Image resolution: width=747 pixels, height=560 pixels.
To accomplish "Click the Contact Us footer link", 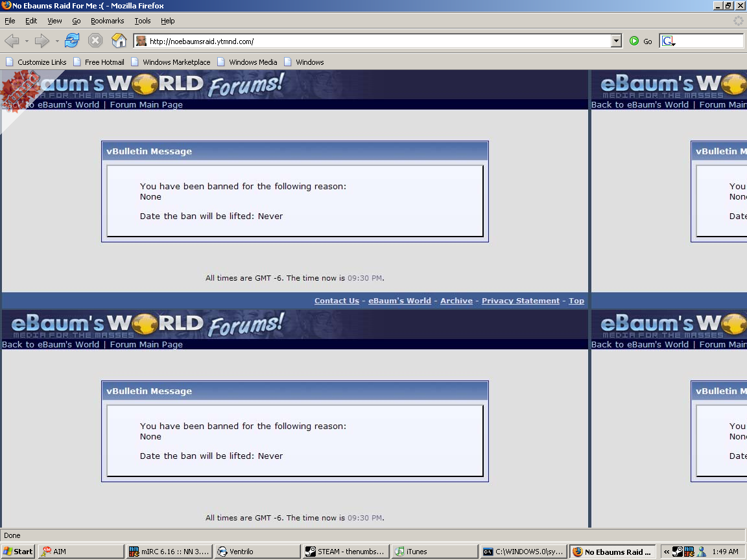I will pos(337,301).
